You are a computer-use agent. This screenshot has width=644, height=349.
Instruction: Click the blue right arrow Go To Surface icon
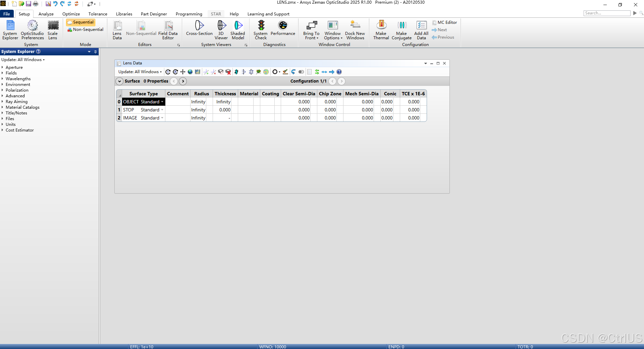pyautogui.click(x=332, y=72)
